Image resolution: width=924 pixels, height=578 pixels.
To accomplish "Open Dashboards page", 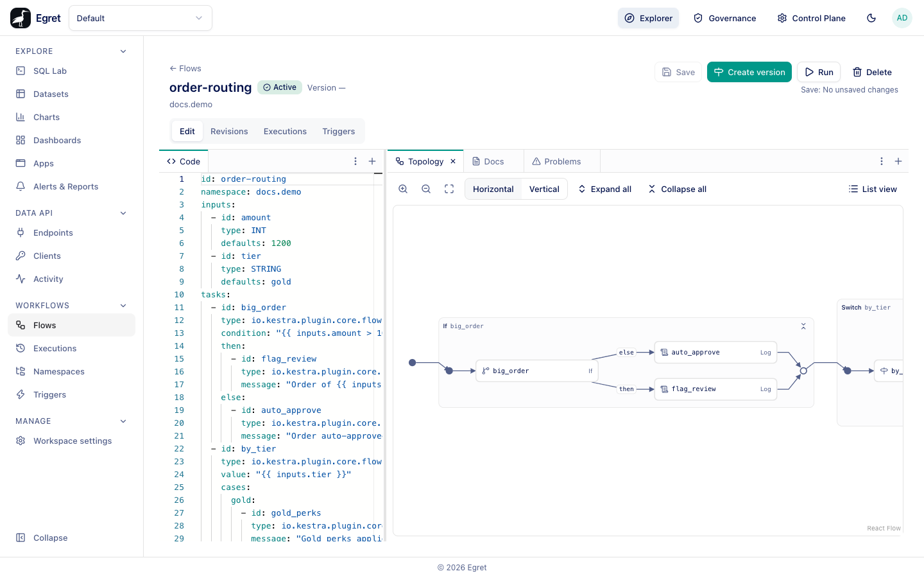I will 71,140.
